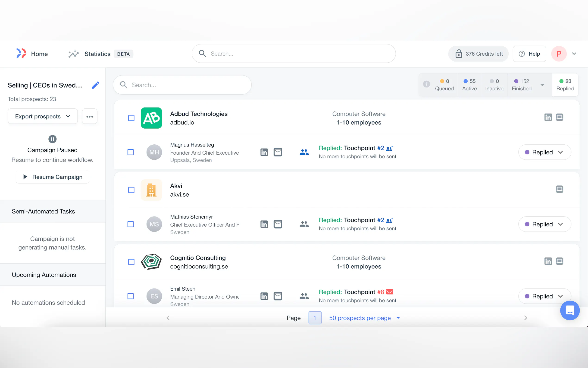588x368 pixels.
Task: Switch to the Active status filter tab
Action: 469,85
